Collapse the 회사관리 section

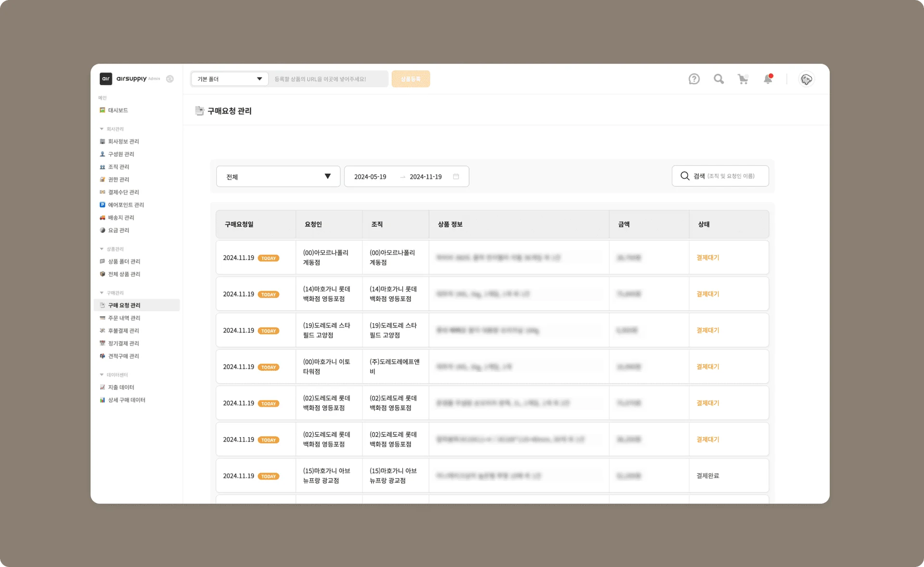(102, 128)
